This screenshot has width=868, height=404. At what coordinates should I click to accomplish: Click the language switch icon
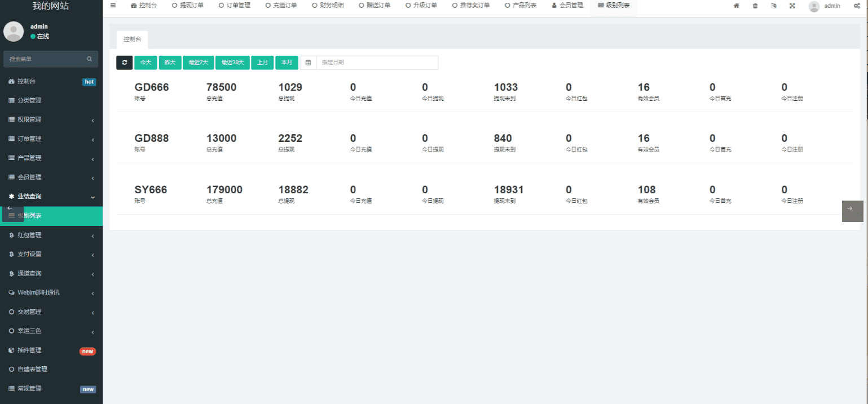coord(773,6)
